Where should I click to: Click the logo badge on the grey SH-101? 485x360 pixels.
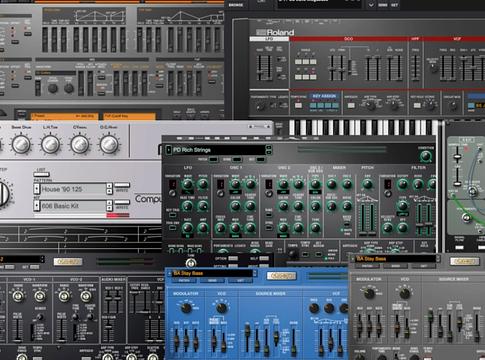(464, 261)
